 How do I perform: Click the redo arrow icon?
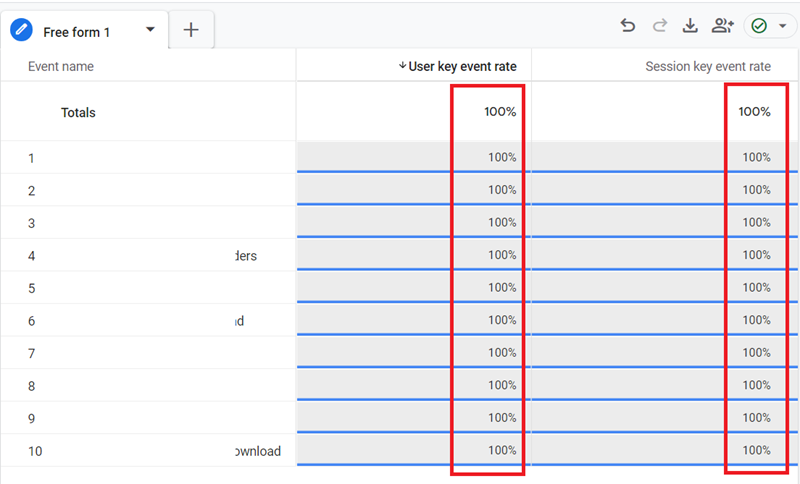pyautogui.click(x=659, y=26)
